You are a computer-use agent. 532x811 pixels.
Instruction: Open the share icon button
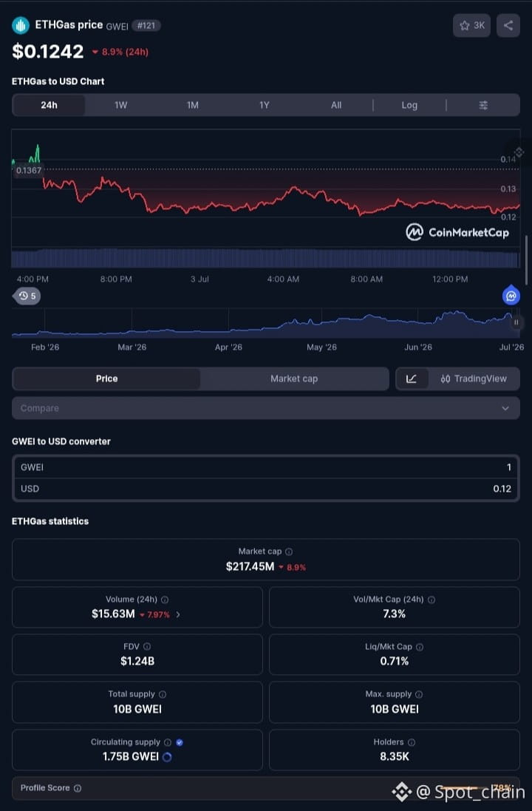[x=508, y=25]
